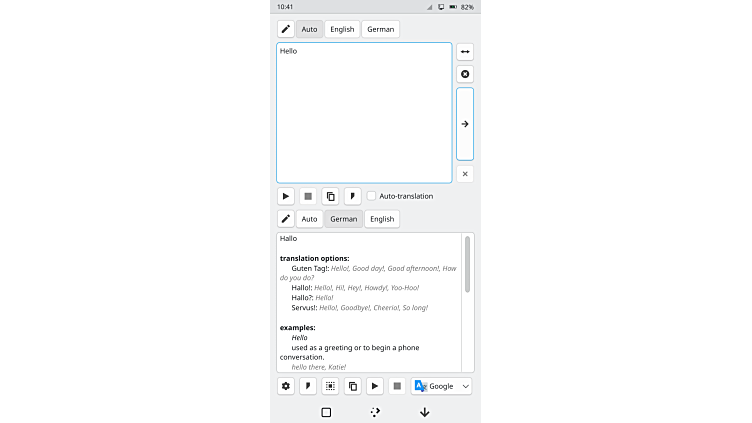Pick German as source language
The image size is (752, 423).
[380, 29]
